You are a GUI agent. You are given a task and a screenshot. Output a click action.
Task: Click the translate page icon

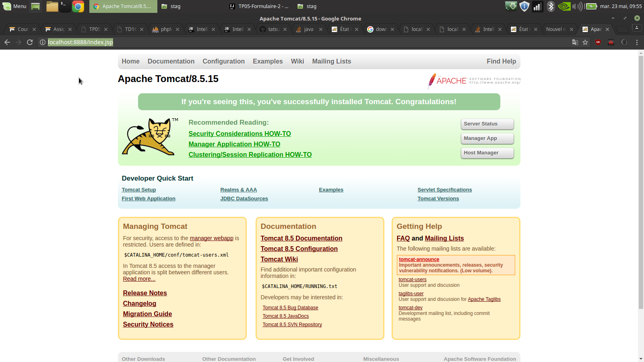[x=575, y=42]
